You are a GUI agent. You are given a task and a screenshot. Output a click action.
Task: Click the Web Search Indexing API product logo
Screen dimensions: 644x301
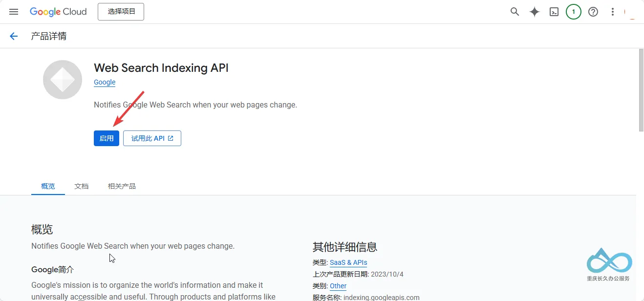pos(63,80)
